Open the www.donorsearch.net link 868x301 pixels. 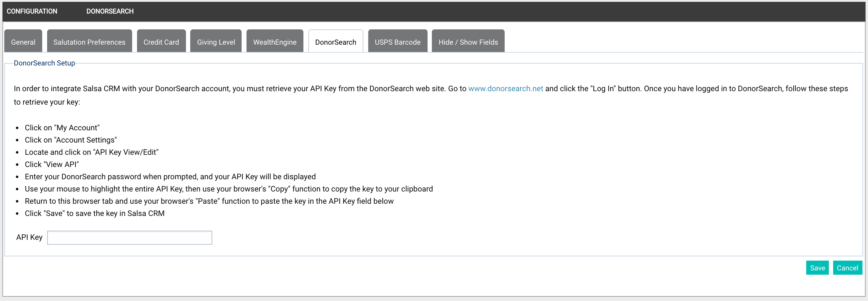(x=506, y=89)
